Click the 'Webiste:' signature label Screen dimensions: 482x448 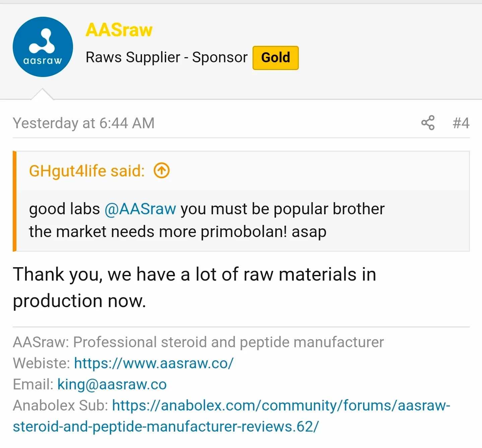pos(41,363)
